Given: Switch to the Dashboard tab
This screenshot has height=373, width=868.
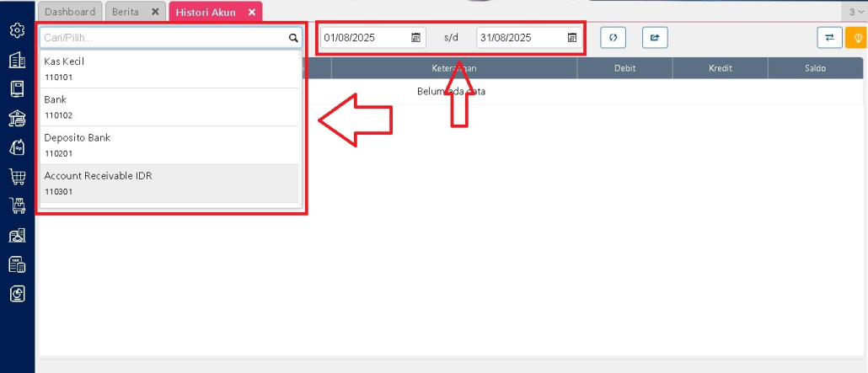Looking at the screenshot, I should (71, 12).
